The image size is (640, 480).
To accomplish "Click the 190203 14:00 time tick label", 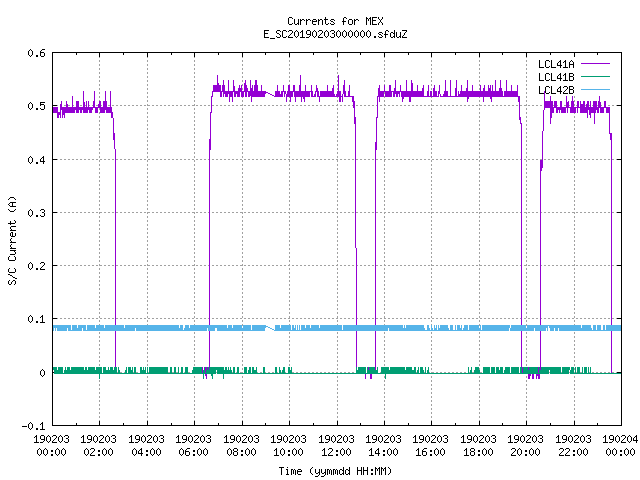I will pos(383,446).
